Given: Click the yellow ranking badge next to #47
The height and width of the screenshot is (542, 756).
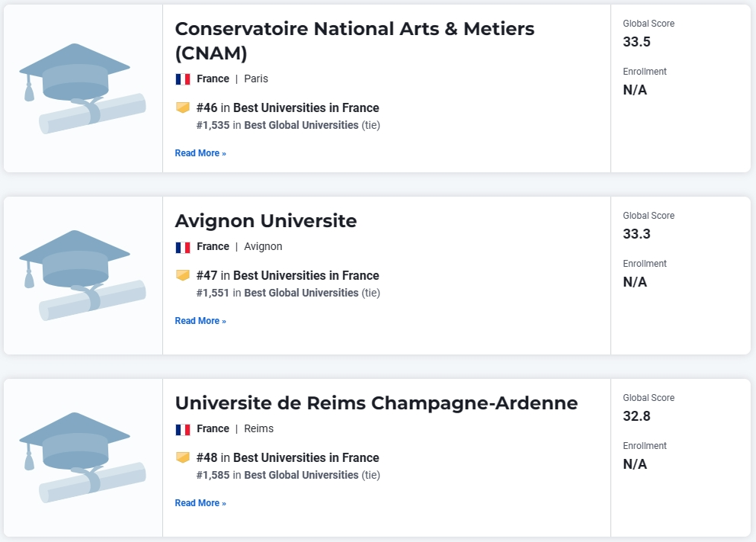Looking at the screenshot, I should (x=183, y=275).
